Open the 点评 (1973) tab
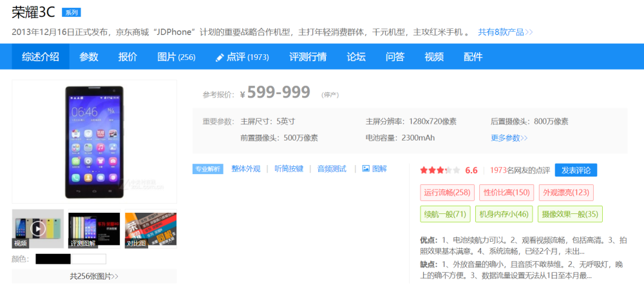Image resolution: width=644 pixels, height=292 pixels. (242, 57)
